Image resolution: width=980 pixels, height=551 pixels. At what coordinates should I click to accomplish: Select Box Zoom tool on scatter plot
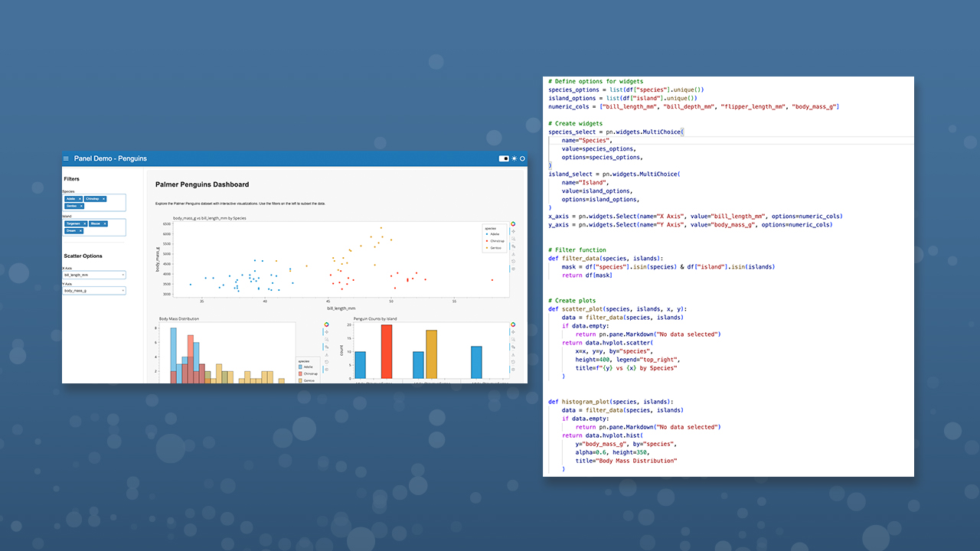513,239
